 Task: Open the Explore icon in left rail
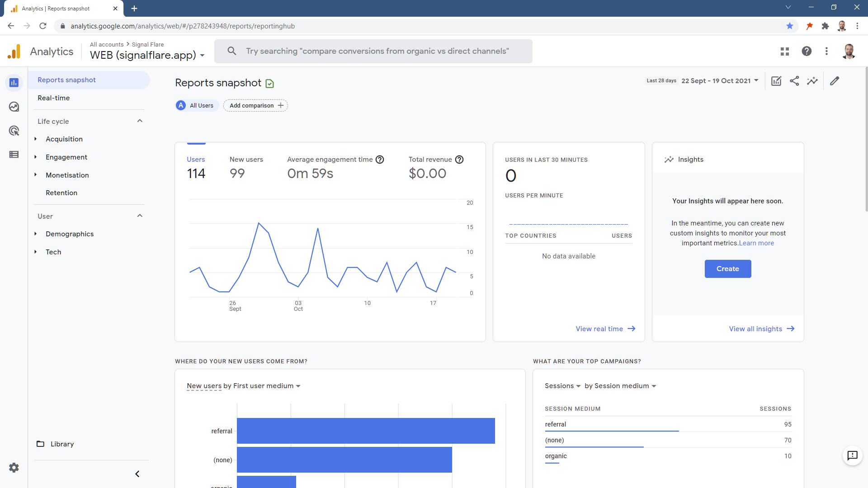(14, 107)
